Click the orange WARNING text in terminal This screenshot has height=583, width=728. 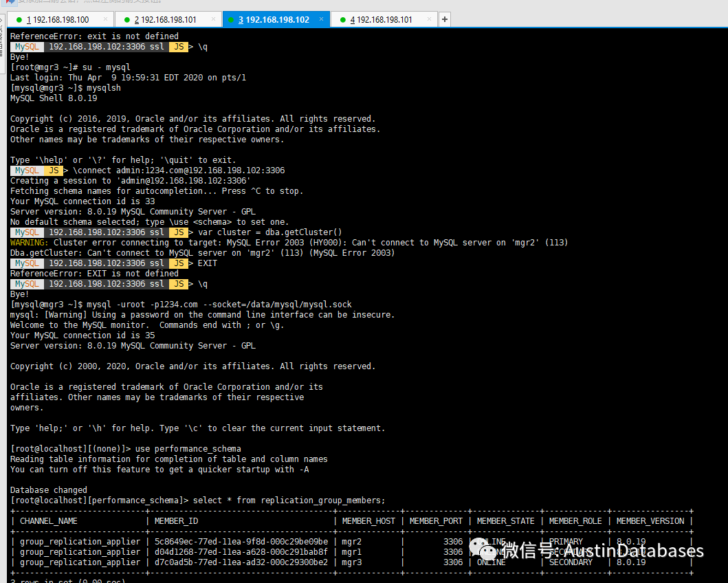(29, 243)
